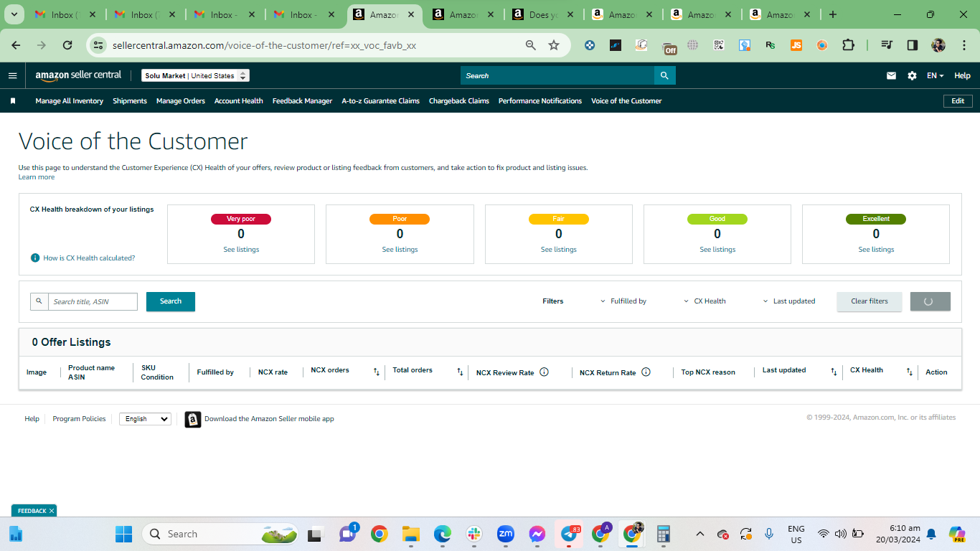
Task: Go back to the previous page
Action: [16, 45]
